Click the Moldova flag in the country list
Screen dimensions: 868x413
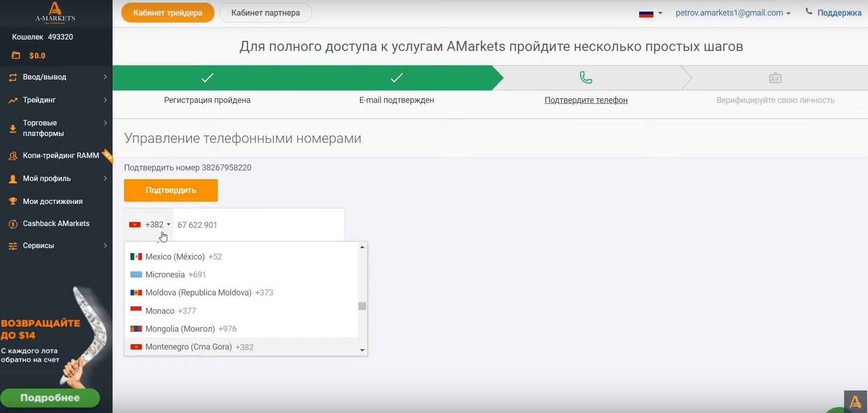(x=136, y=293)
